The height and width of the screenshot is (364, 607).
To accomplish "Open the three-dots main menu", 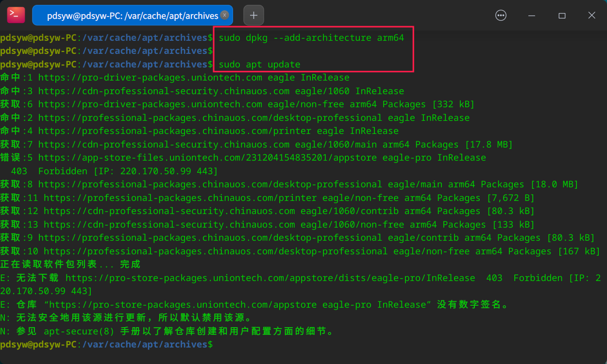I will pyautogui.click(x=501, y=16).
